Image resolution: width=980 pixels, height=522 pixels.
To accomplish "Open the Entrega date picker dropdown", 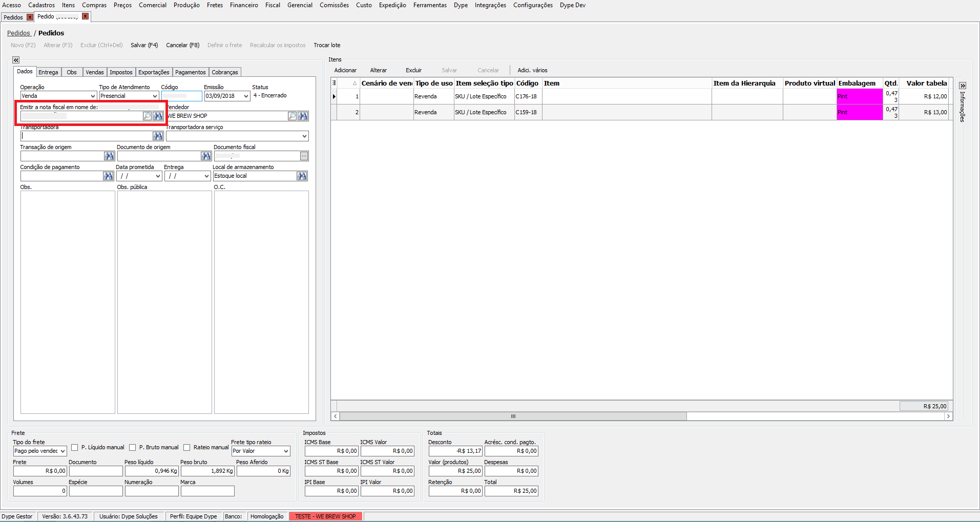I will tap(206, 176).
